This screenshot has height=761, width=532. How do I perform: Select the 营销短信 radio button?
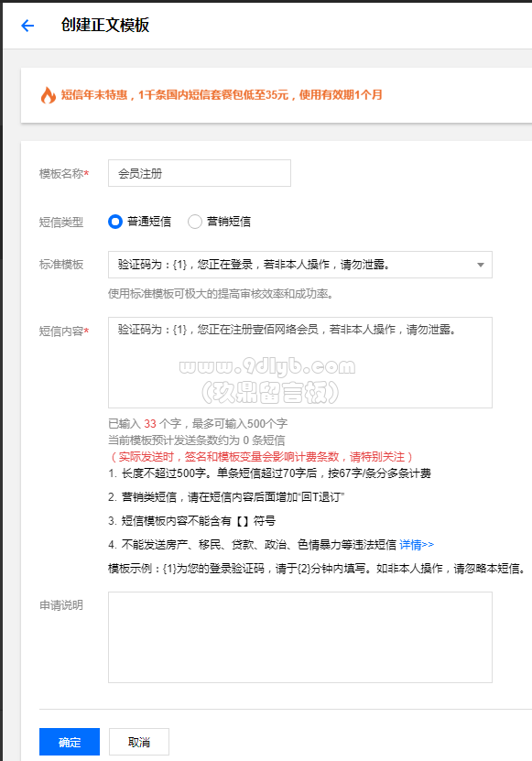[195, 222]
